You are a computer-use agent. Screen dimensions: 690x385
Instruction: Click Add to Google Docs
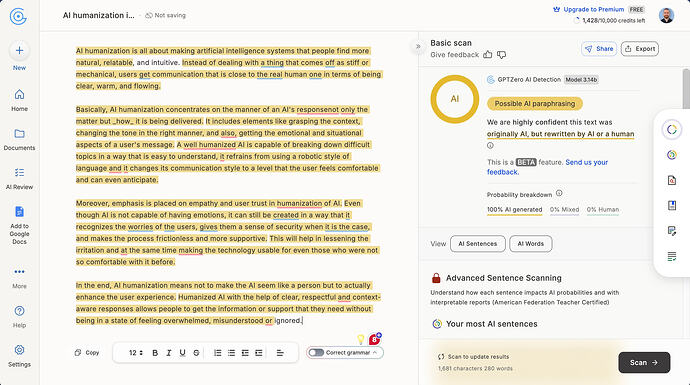[x=19, y=225]
